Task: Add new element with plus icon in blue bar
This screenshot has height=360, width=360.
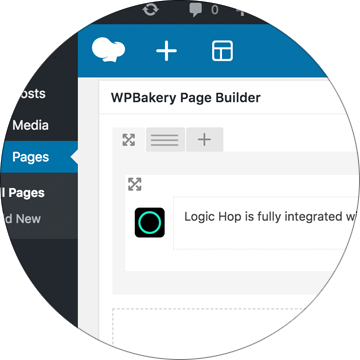Action: 166,51
